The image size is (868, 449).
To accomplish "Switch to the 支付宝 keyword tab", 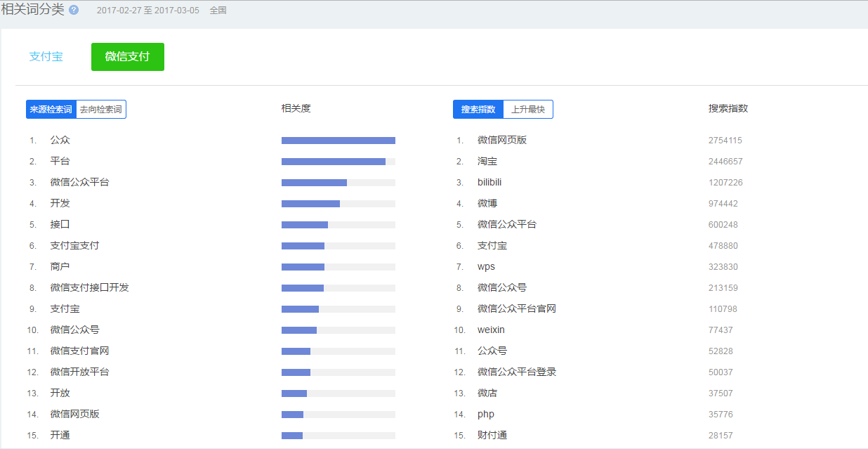I will (x=46, y=57).
